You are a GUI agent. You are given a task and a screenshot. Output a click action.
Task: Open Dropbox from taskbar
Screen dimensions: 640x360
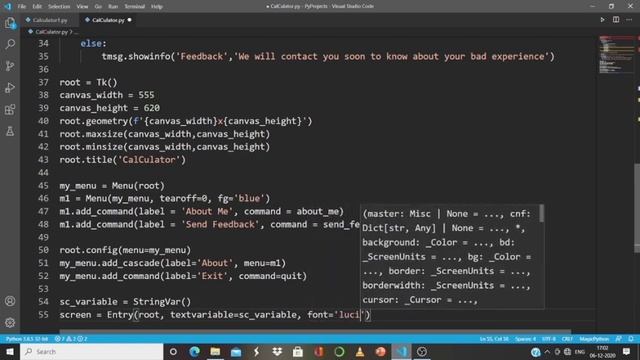(277, 351)
